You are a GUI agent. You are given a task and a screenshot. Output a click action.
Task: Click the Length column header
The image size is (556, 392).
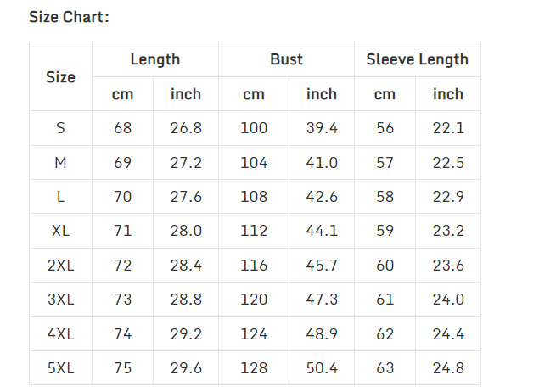pos(154,59)
